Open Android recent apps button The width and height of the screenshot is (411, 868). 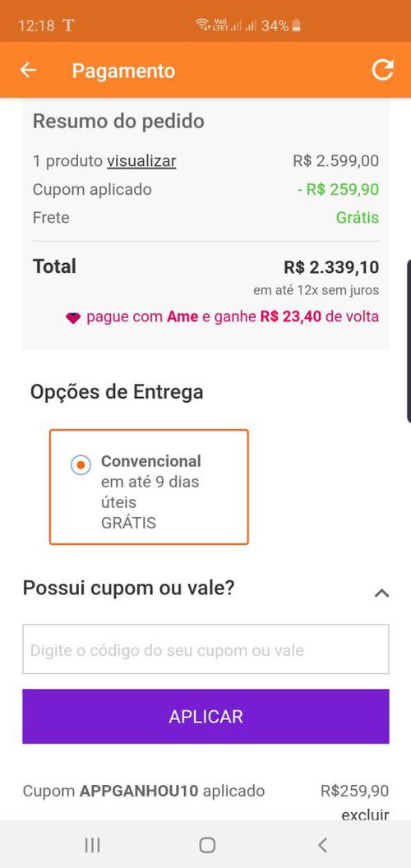[x=93, y=845]
